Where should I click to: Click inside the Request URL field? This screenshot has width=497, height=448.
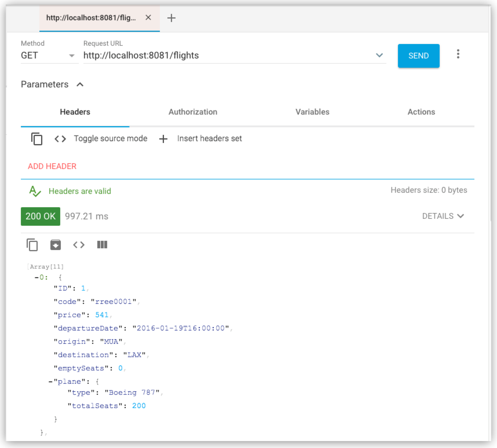(203, 56)
